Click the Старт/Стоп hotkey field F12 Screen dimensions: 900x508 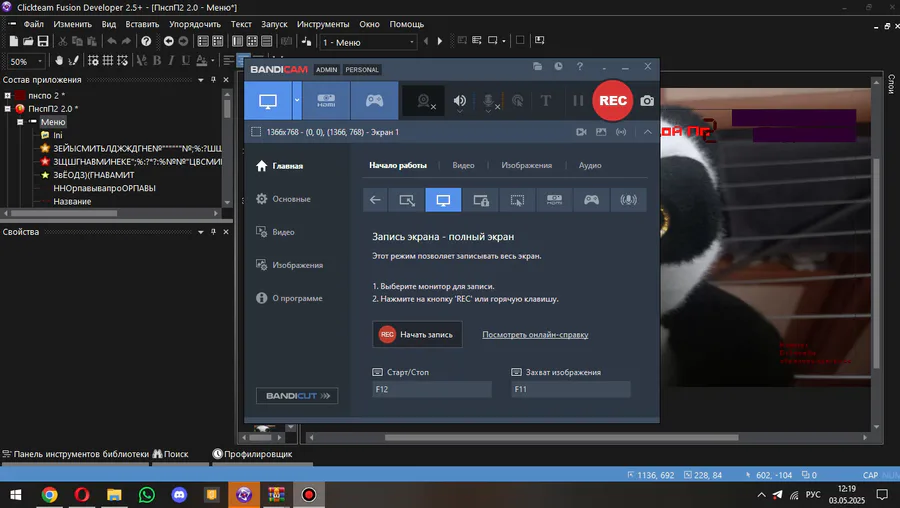click(x=432, y=389)
